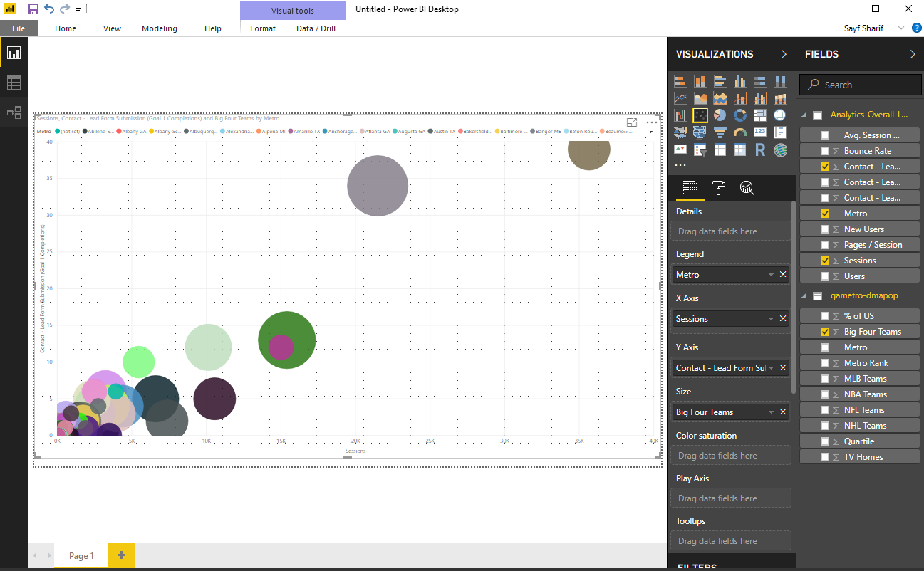924x571 pixels.
Task: Open the Format paint roller pane
Action: tap(718, 188)
